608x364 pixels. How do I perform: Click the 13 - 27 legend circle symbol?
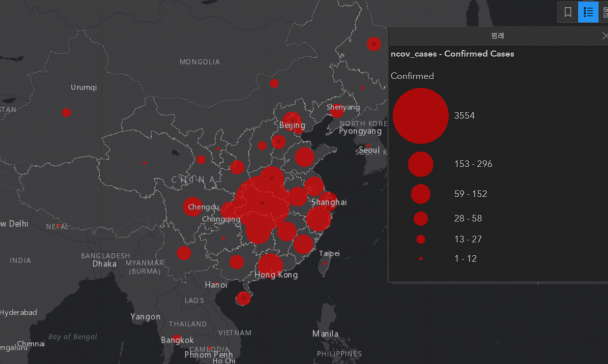(421, 239)
